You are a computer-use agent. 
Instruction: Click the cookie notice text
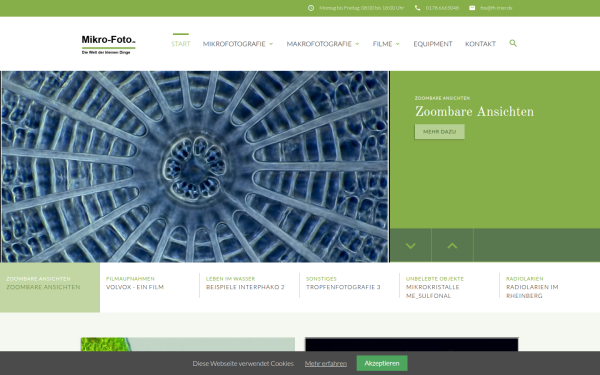coord(243,364)
